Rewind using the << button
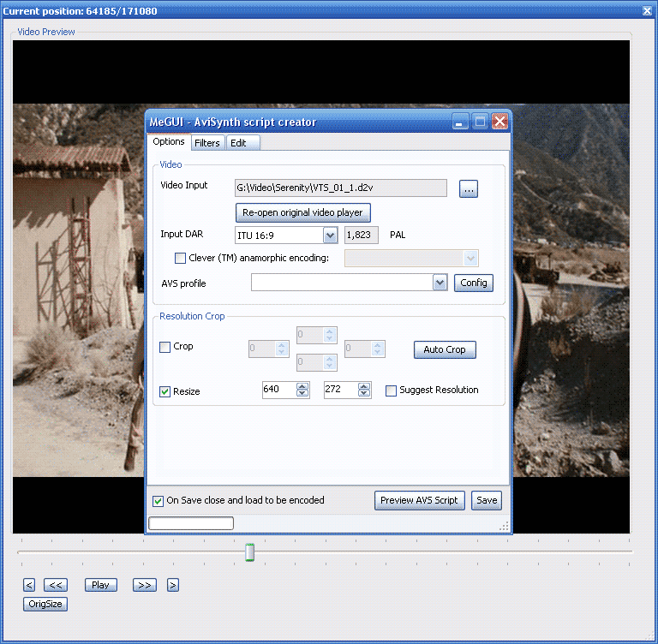The height and width of the screenshot is (644, 658). (x=56, y=585)
